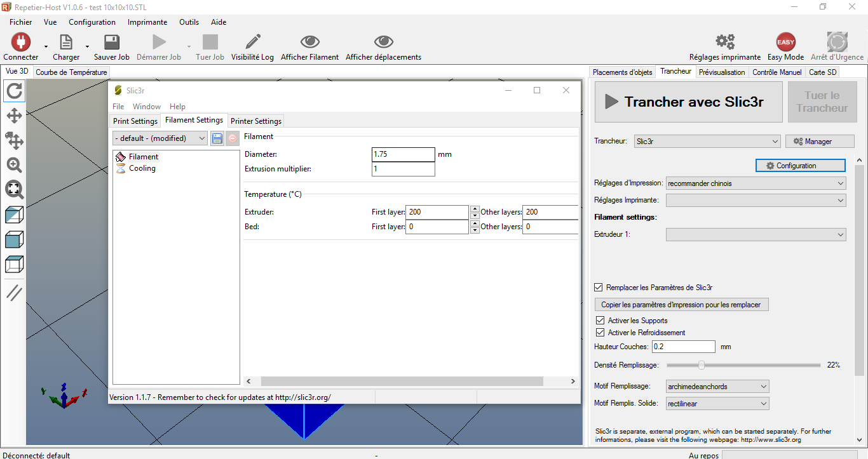
Task: Click the filament Diameter input field
Action: click(x=403, y=154)
